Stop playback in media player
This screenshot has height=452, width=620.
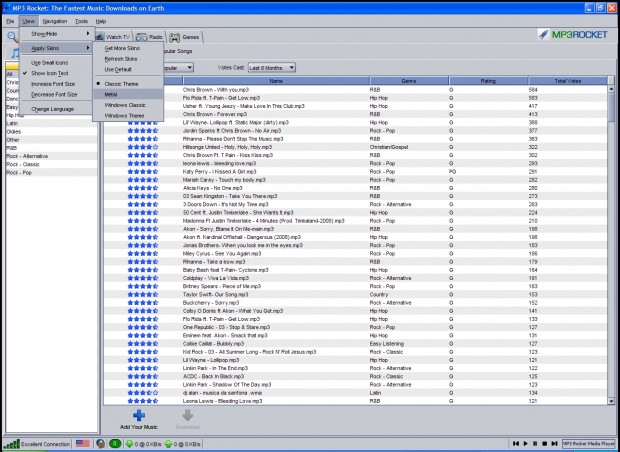click(x=544, y=444)
